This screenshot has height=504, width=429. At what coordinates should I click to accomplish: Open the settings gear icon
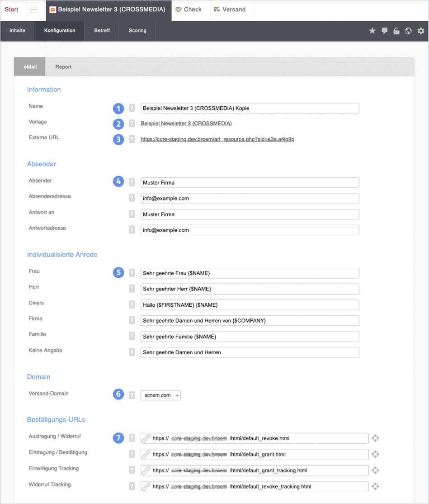pyautogui.click(x=421, y=31)
